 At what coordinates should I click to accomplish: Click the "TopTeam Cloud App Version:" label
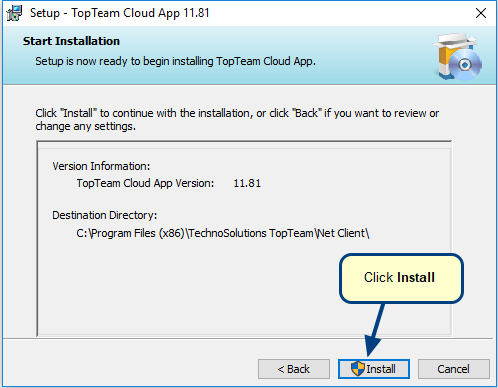click(x=145, y=183)
